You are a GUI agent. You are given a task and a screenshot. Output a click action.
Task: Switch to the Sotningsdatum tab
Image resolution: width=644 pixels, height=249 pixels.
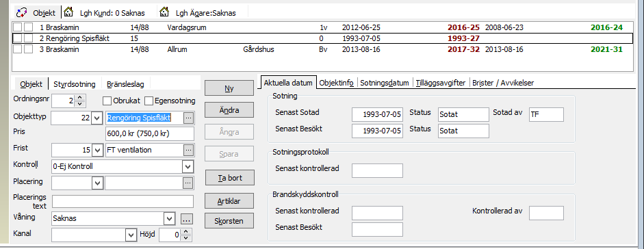click(385, 83)
